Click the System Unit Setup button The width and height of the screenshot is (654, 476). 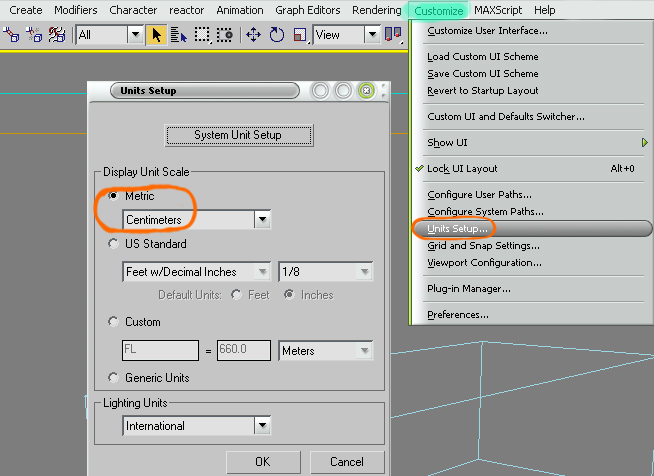[x=238, y=135]
